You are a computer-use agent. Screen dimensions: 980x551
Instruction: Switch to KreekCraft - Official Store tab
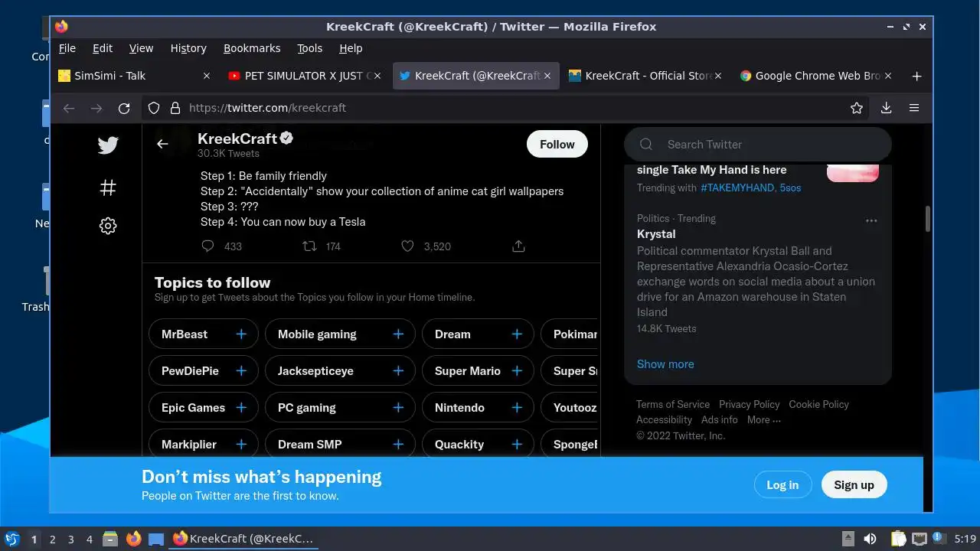tap(645, 76)
